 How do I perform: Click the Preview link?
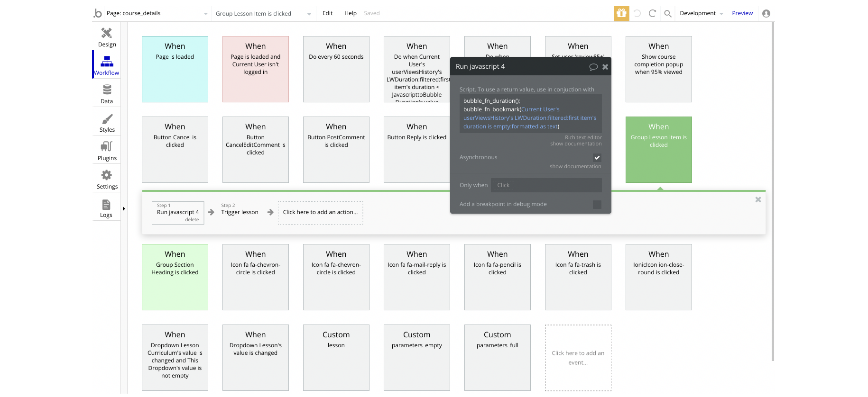[742, 13]
